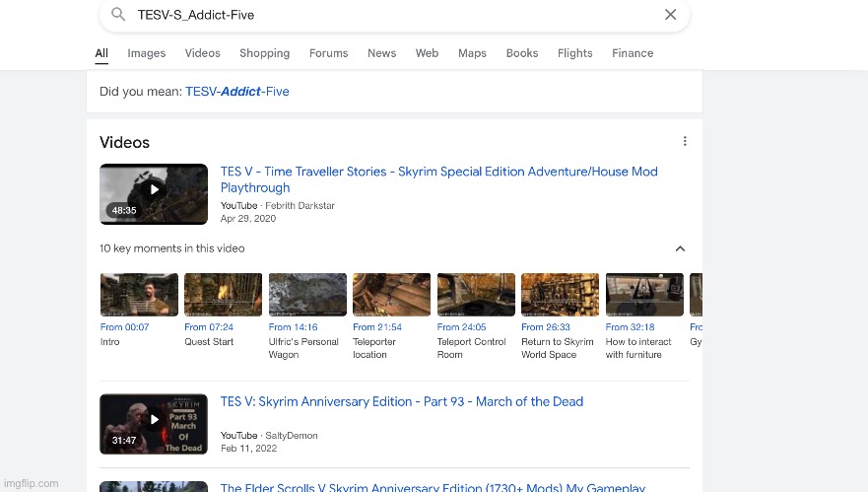
Task: Jump to From 24:05 timestamp
Action: (461, 327)
